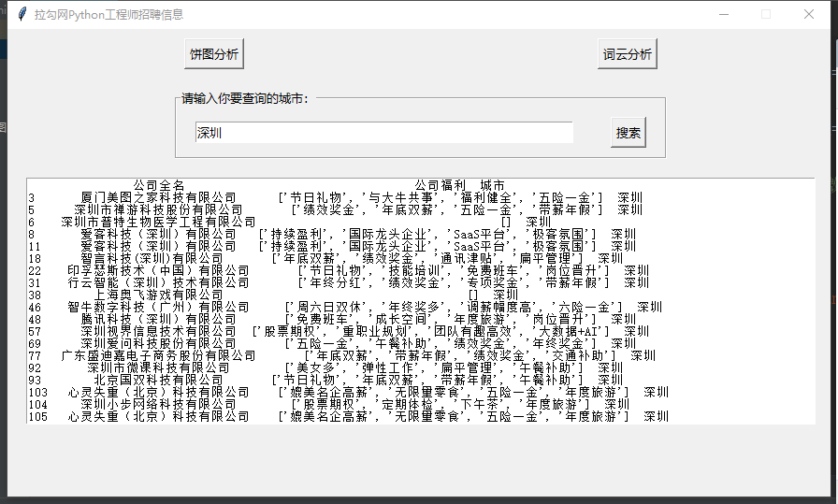Select row 105 心灵失重（北京）科技有限公司
The image size is (838, 504).
pyautogui.click(x=349, y=417)
